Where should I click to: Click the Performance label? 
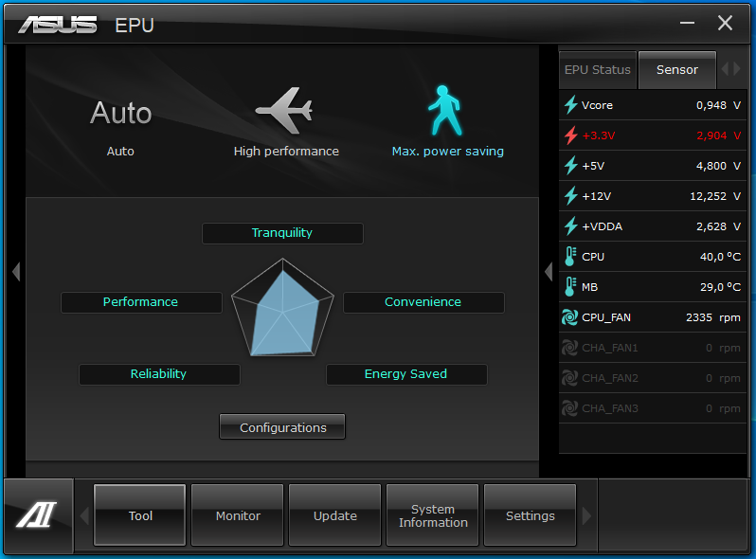point(141,302)
